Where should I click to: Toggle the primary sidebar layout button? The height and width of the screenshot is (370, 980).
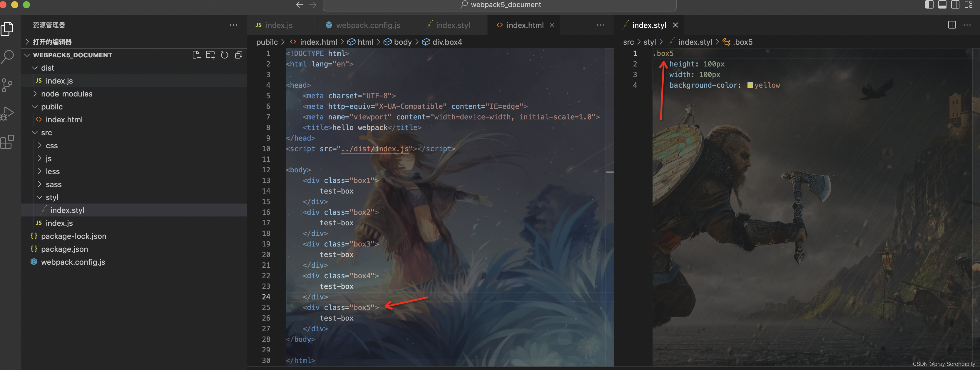pyautogui.click(x=929, y=5)
